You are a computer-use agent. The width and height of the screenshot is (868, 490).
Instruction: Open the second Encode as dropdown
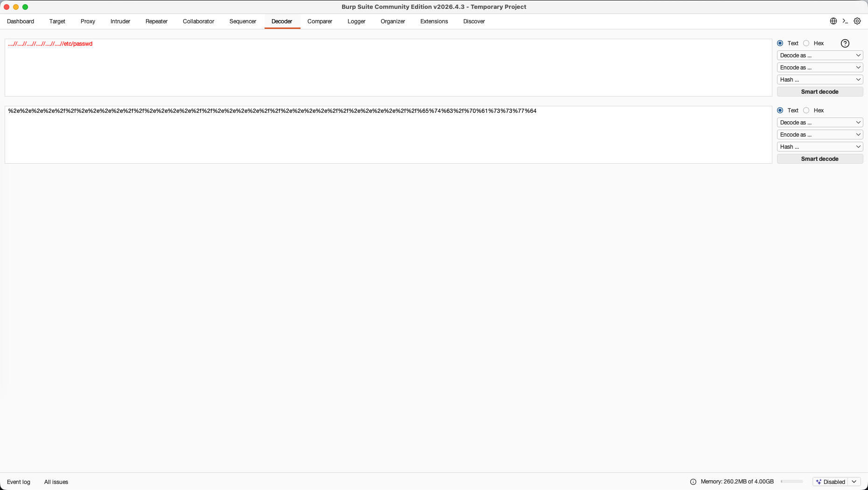tap(820, 135)
